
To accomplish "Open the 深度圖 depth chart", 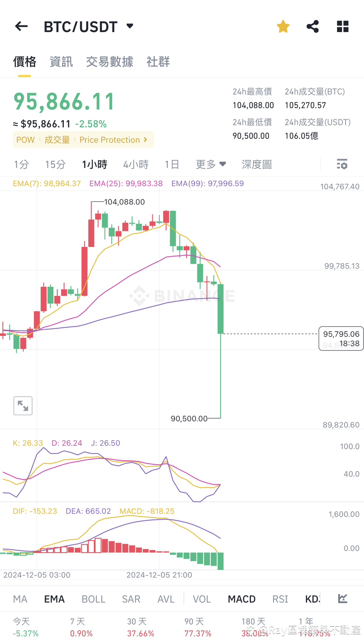I will (256, 164).
